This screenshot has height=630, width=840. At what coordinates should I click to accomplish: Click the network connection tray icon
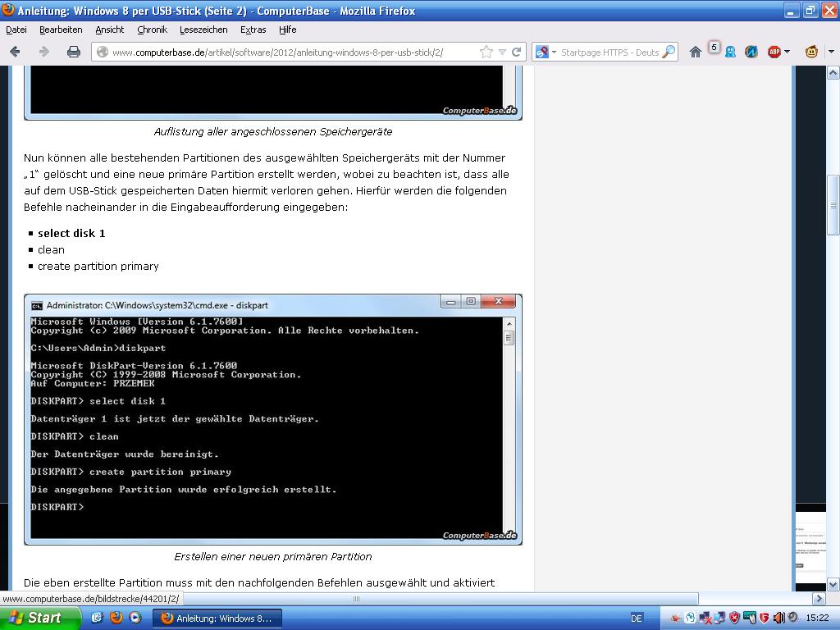pyautogui.click(x=719, y=619)
